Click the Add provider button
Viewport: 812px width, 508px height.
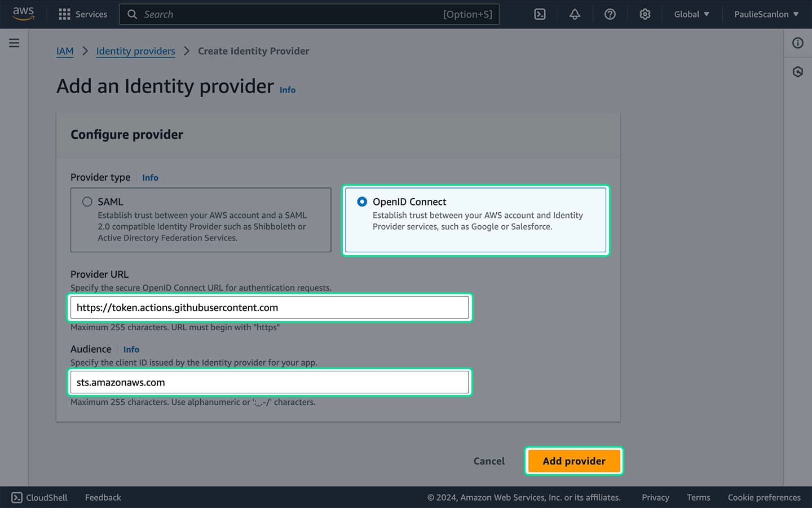pos(573,461)
